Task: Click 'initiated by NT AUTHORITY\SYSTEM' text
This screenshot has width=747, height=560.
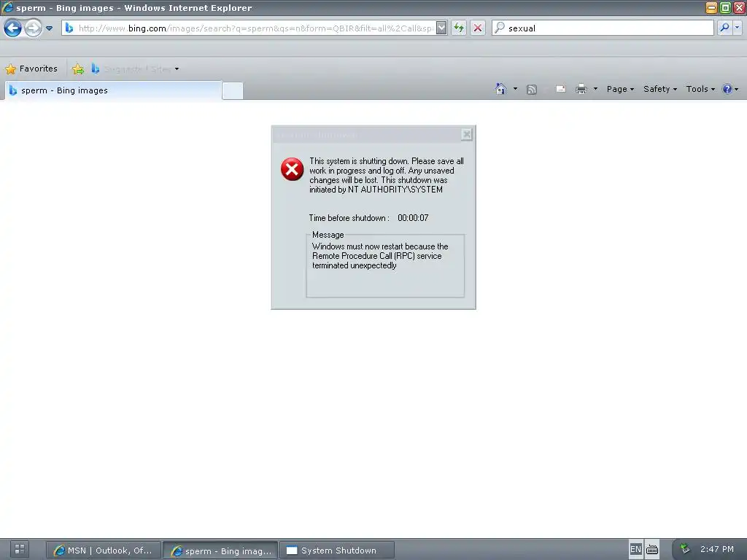Action: pos(376,190)
